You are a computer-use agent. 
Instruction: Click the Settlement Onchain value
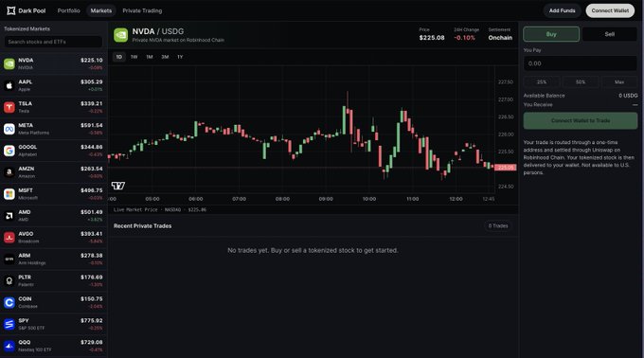click(x=500, y=38)
